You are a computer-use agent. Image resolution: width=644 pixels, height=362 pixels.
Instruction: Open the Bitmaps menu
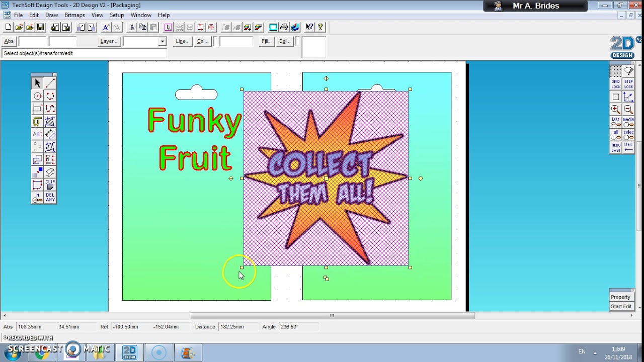(x=74, y=15)
